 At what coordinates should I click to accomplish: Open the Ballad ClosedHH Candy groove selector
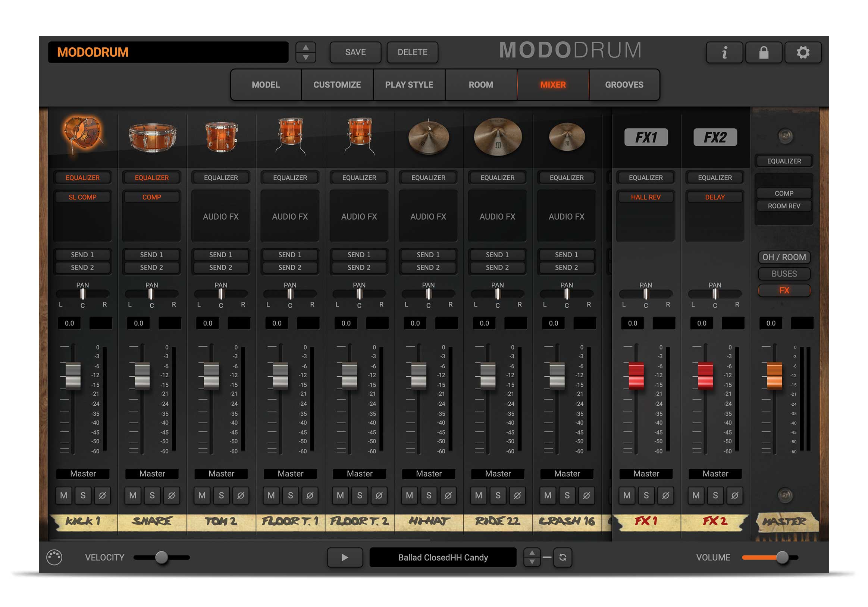coord(443,557)
